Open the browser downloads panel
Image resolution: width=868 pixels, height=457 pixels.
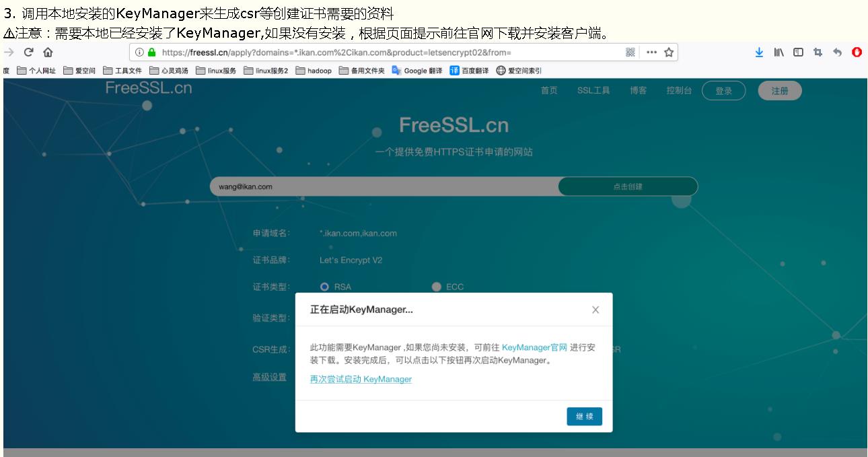coord(759,52)
